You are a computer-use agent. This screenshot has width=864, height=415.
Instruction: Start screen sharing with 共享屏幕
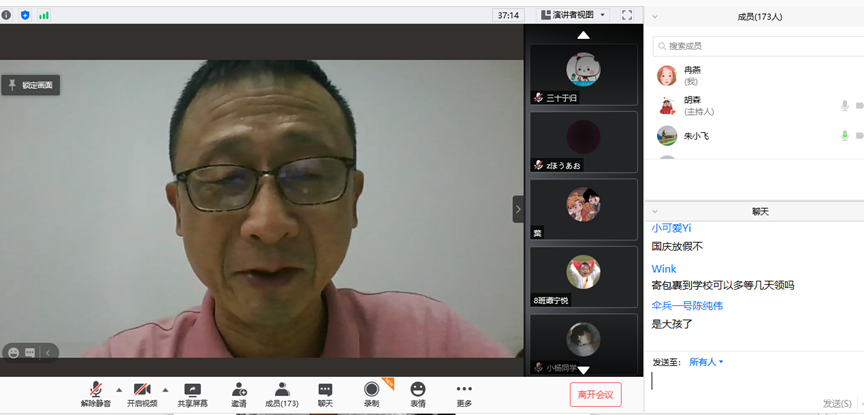[192, 389]
